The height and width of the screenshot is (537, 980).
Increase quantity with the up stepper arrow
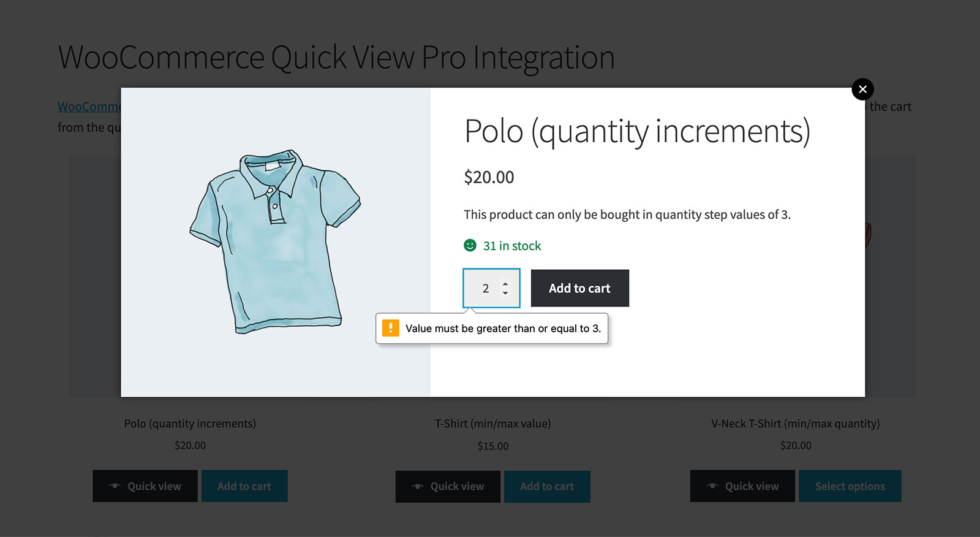(505, 284)
